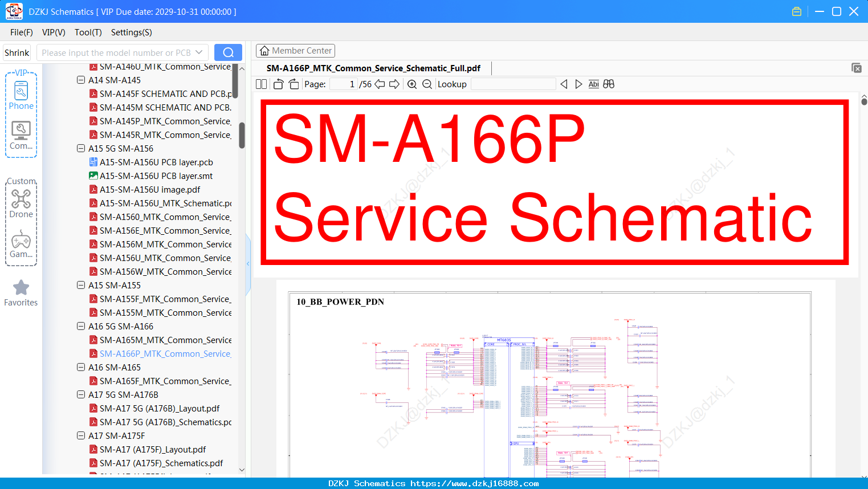868x489 pixels.
Task: Open SM-A165M_MTK_Common_Service file
Action: coord(161,340)
